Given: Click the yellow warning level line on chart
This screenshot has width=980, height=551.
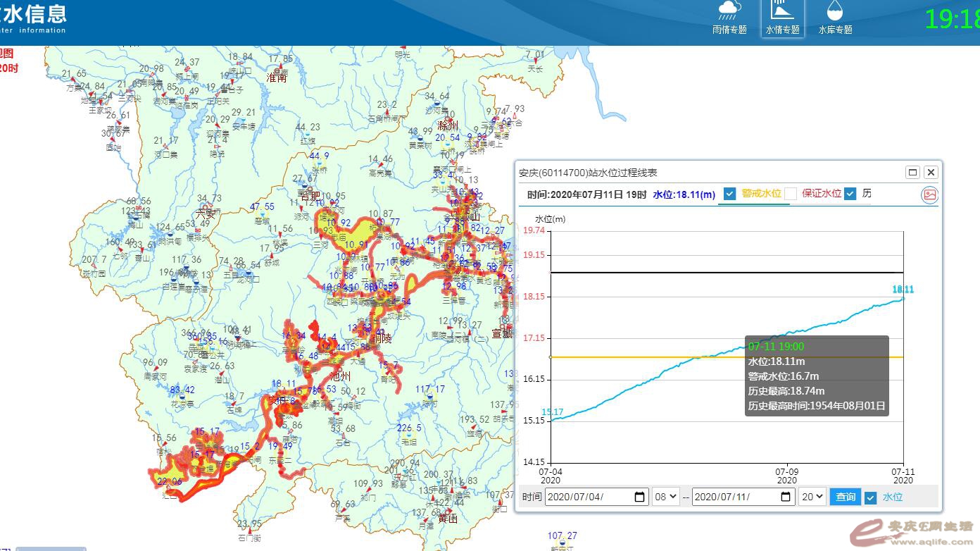Looking at the screenshot, I should point(634,357).
